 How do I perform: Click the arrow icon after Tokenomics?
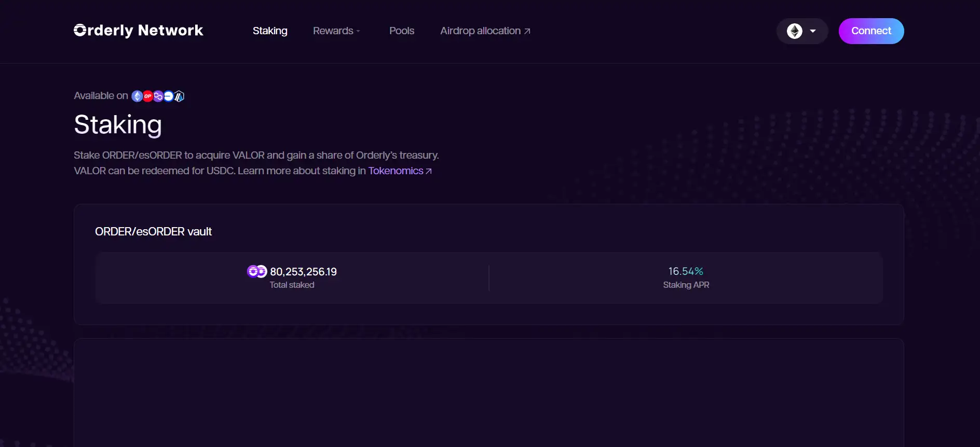pos(429,171)
